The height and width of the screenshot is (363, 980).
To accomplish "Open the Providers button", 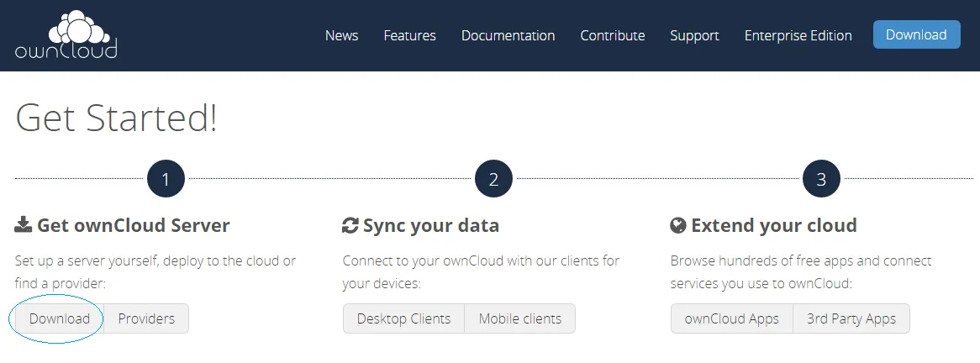I will pyautogui.click(x=146, y=318).
